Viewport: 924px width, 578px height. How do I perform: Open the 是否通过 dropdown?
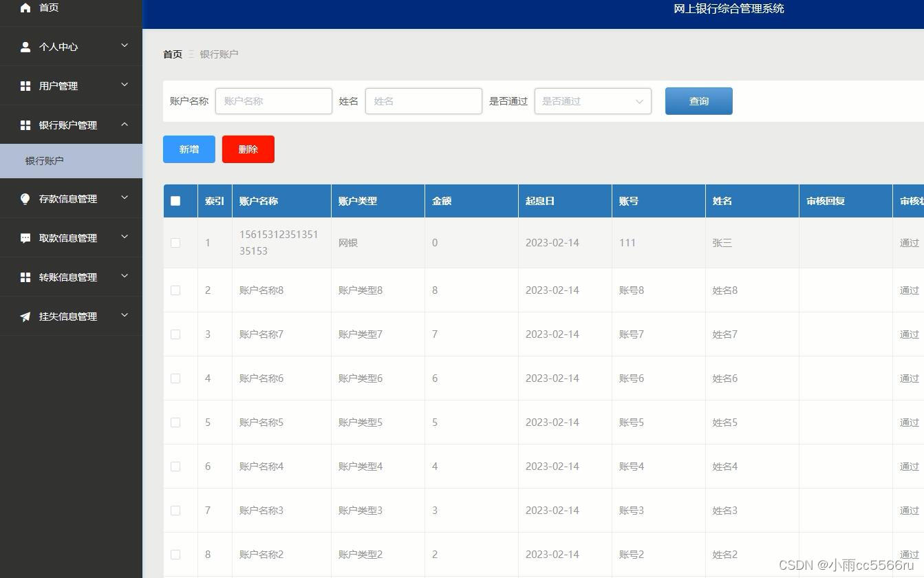[593, 101]
